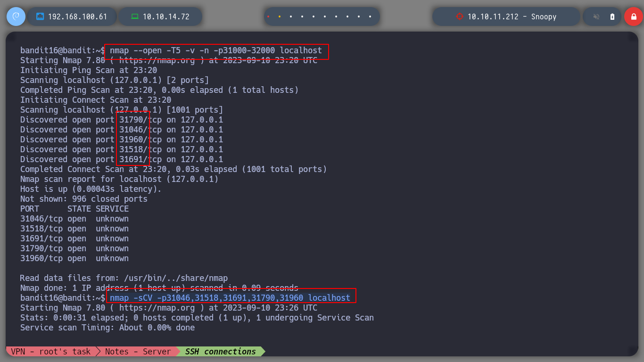Click the nmap -sCV port list command
Screen dimensions: 644x362
[230, 298]
